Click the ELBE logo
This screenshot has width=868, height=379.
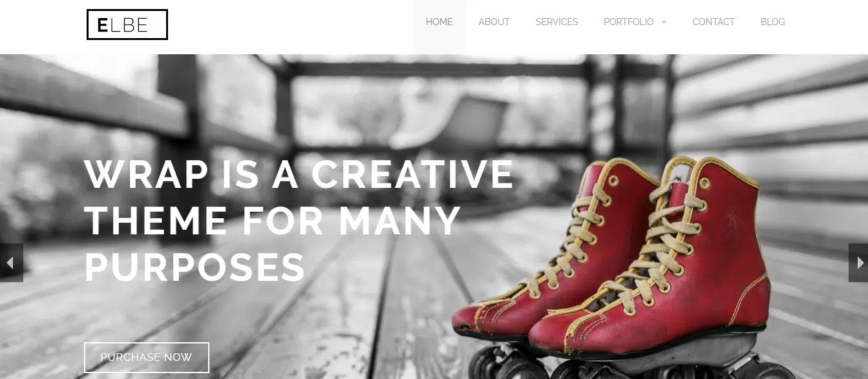127,25
